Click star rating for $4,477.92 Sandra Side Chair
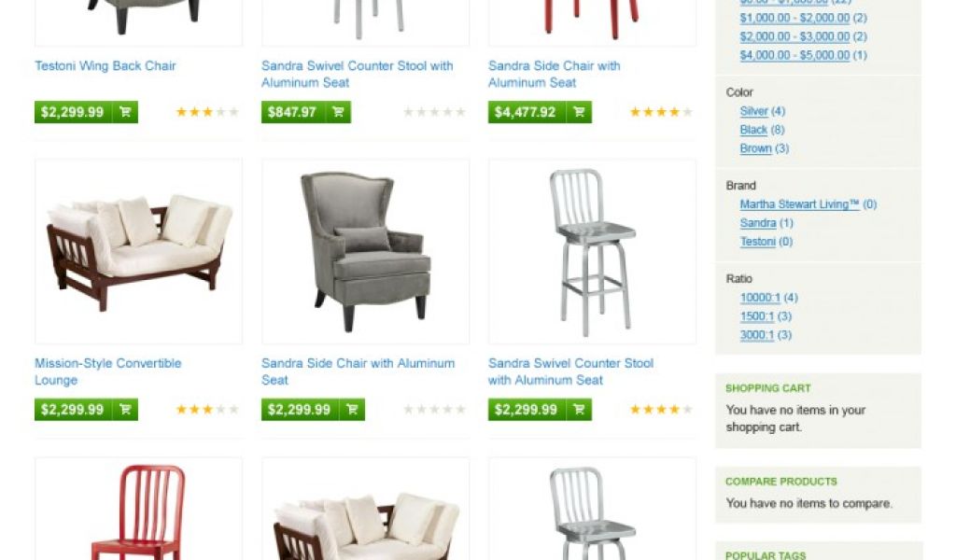This screenshot has width=956, height=560. pyautogui.click(x=661, y=112)
